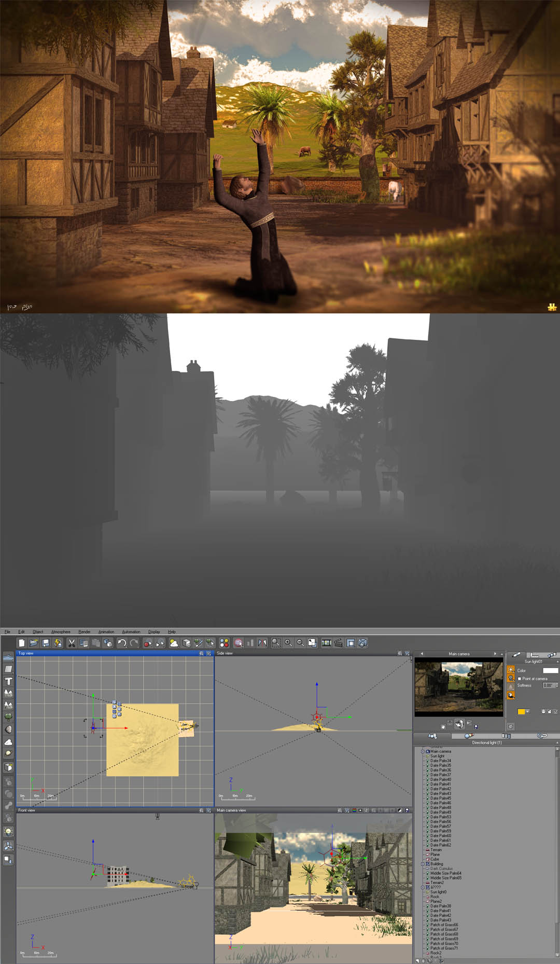The image size is (560, 964).
Task: Click the yellow color swatch
Action: tap(521, 712)
